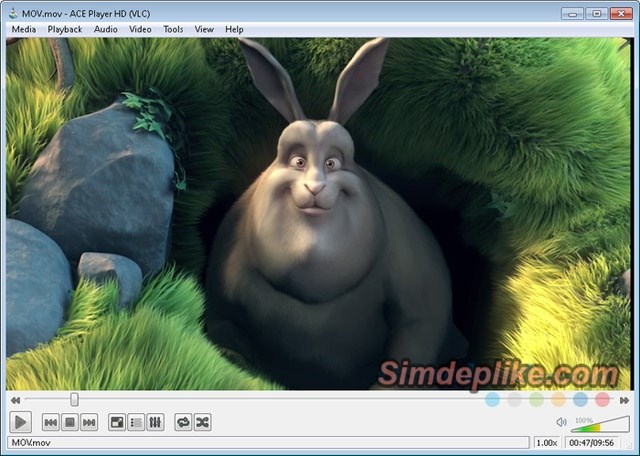
Task: Skip to next media track
Action: coord(89,422)
